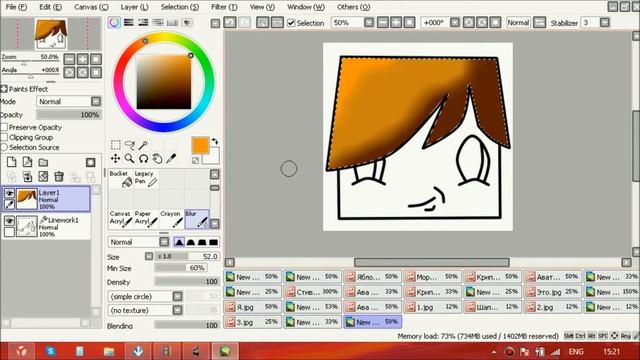Open the layer blending Mode dropdown
The image size is (640, 360).
pyautogui.click(x=96, y=101)
